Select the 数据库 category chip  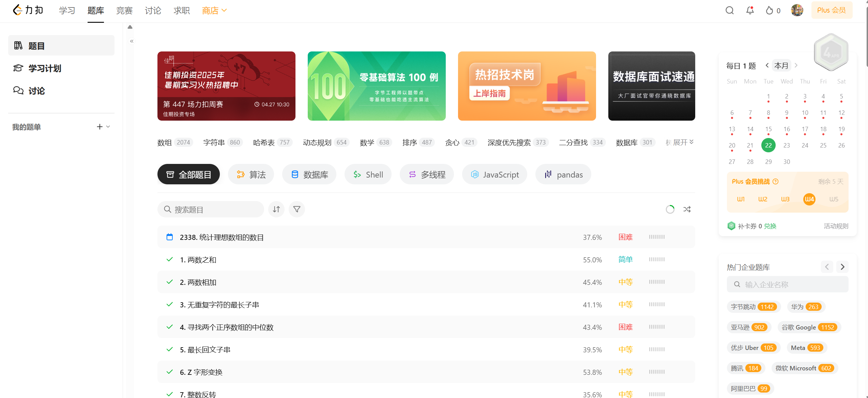pyautogui.click(x=309, y=174)
